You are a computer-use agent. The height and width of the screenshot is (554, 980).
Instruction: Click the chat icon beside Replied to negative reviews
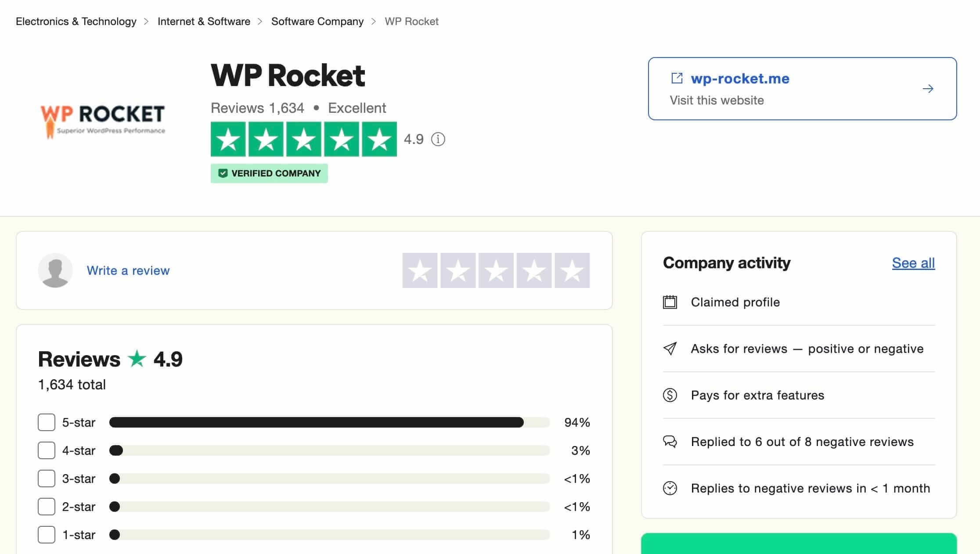(x=669, y=442)
